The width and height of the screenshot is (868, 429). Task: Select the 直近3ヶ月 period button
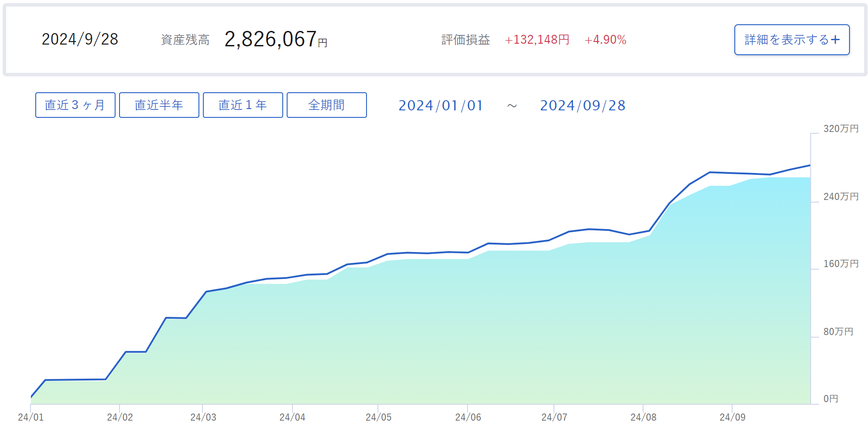click(75, 105)
